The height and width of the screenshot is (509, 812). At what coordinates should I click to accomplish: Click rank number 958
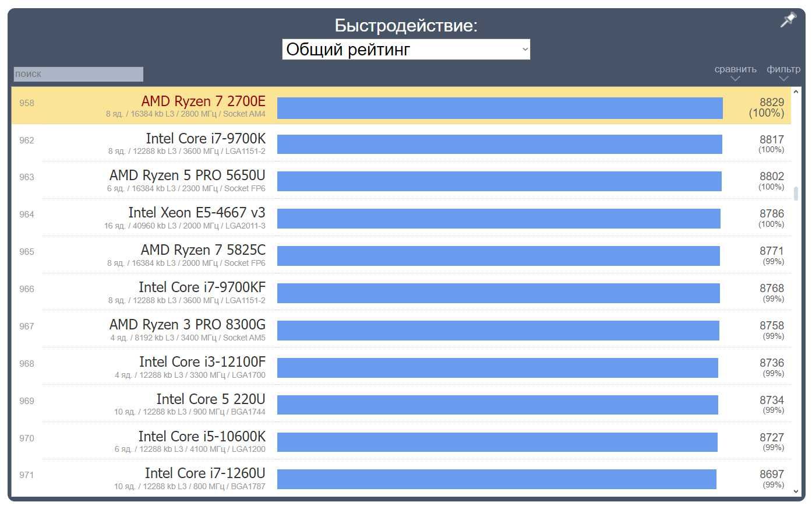(x=27, y=103)
